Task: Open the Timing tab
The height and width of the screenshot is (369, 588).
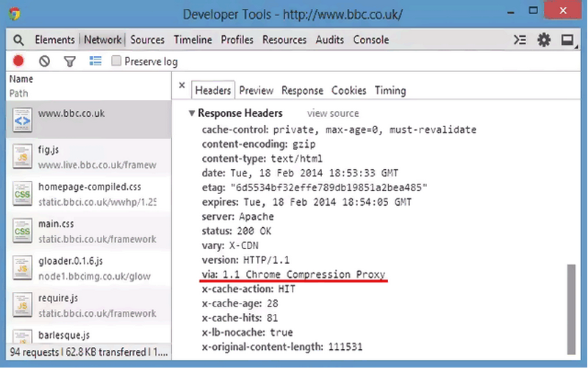Action: tap(390, 90)
